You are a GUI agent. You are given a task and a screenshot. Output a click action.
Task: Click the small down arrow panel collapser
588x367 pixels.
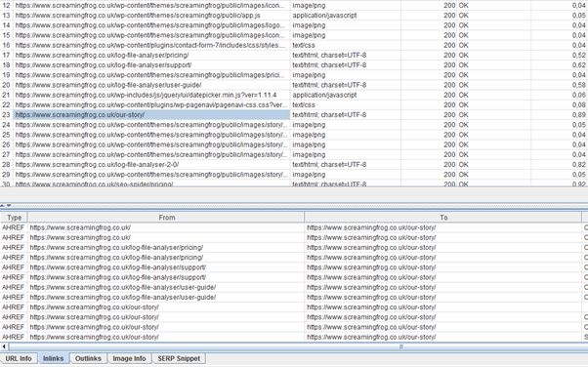tap(9, 205)
